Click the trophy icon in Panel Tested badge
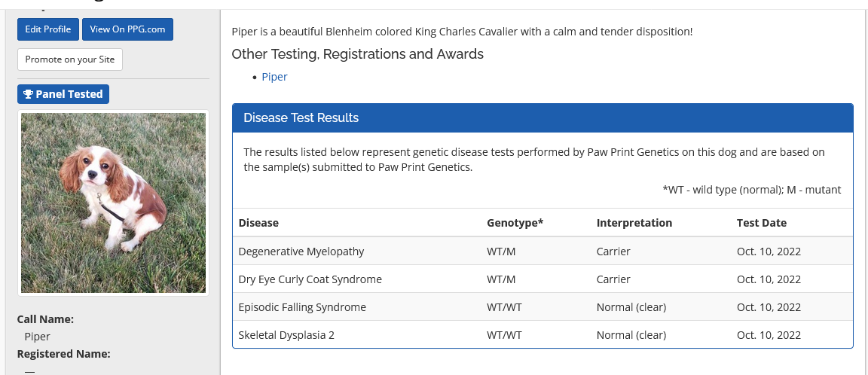This screenshot has width=868, height=375. [x=29, y=94]
